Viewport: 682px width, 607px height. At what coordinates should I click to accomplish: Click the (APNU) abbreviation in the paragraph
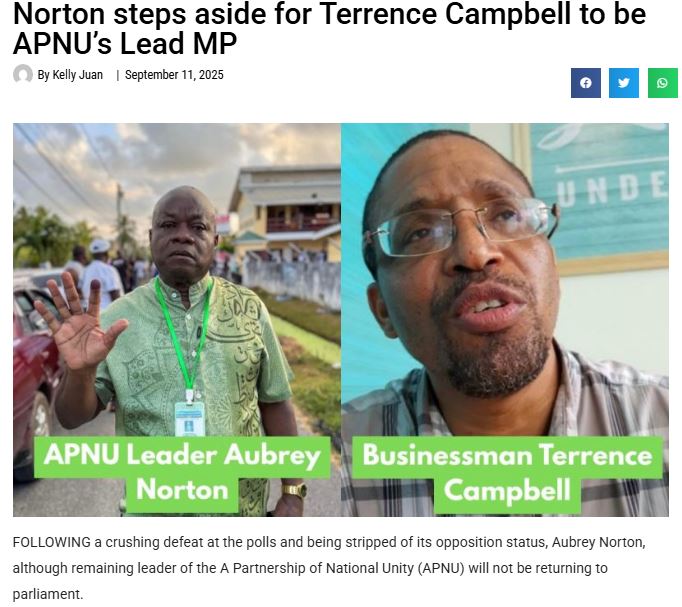(x=441, y=568)
